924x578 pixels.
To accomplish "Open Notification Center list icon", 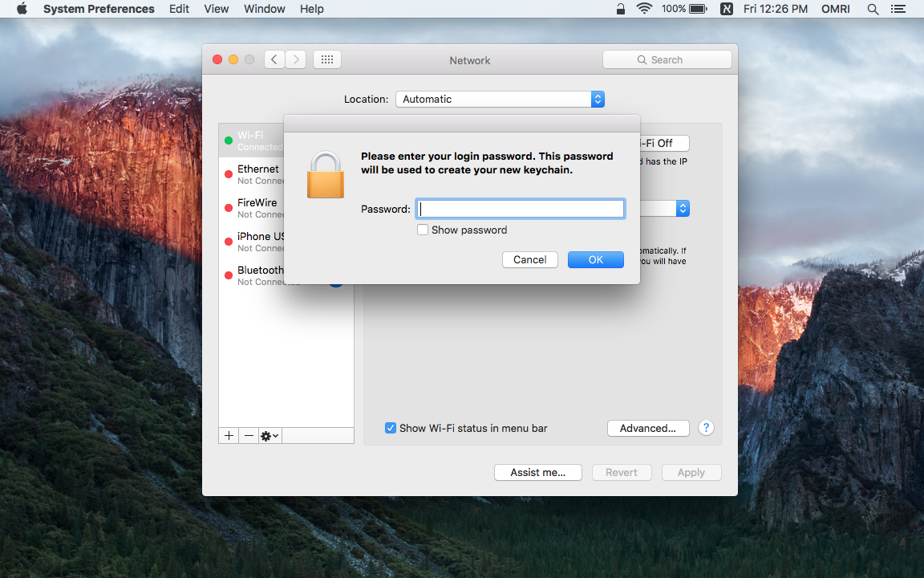I will click(898, 9).
